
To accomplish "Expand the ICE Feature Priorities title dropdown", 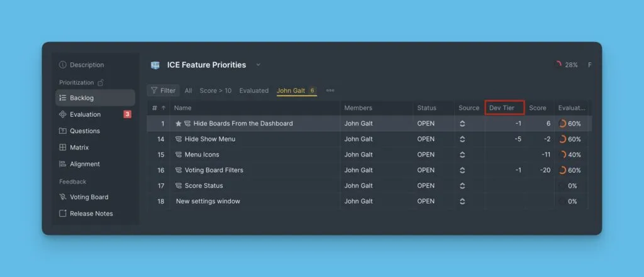I will point(258,65).
